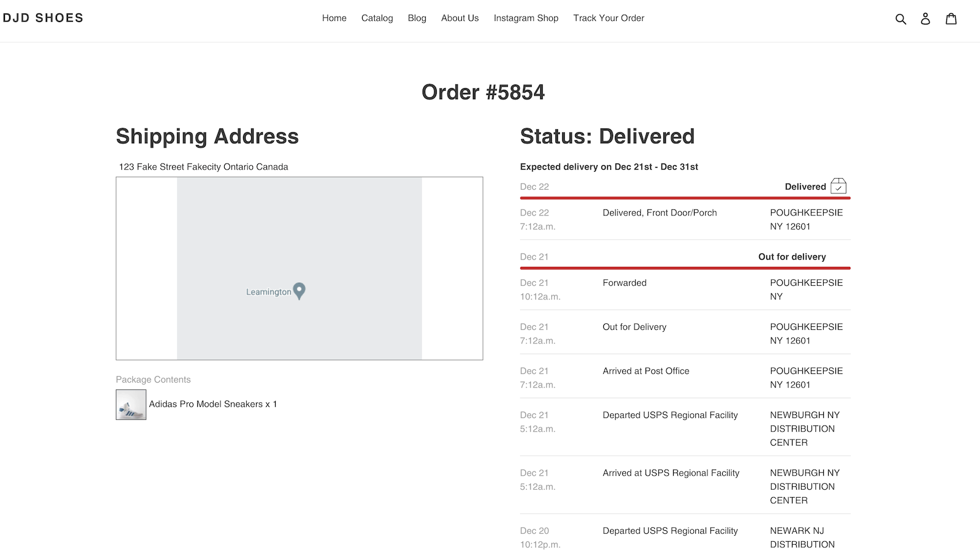Click the Order #5854 heading

click(x=484, y=92)
